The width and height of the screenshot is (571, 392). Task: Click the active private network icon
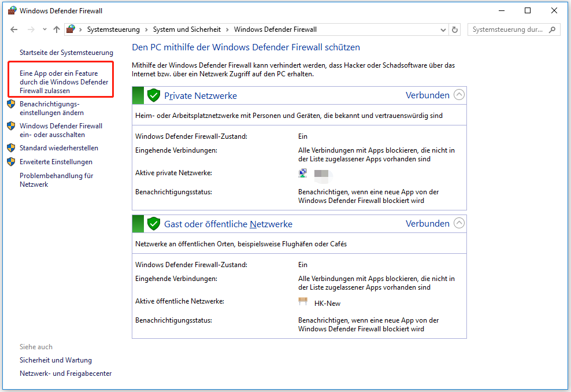click(303, 173)
